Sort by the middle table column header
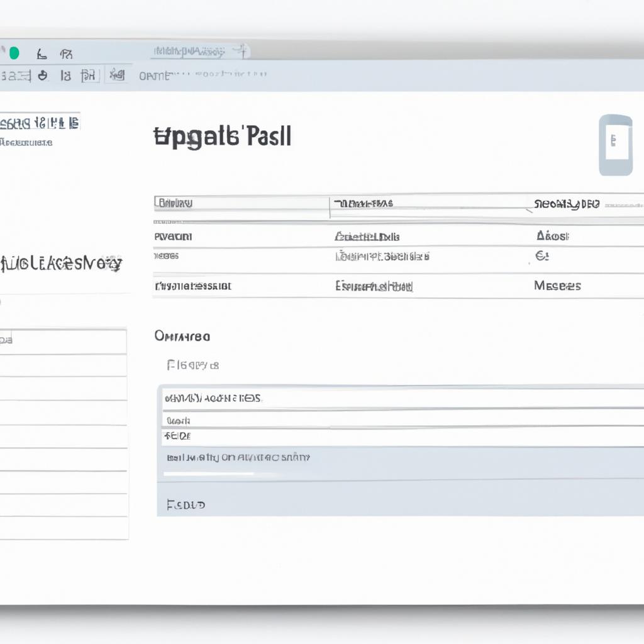This screenshot has height=644, width=644. coord(363,203)
